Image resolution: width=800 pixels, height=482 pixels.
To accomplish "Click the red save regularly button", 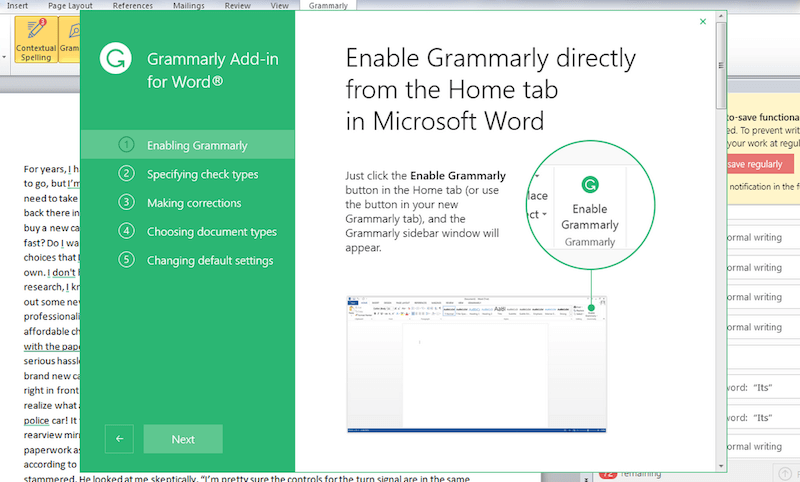I will tap(760, 164).
